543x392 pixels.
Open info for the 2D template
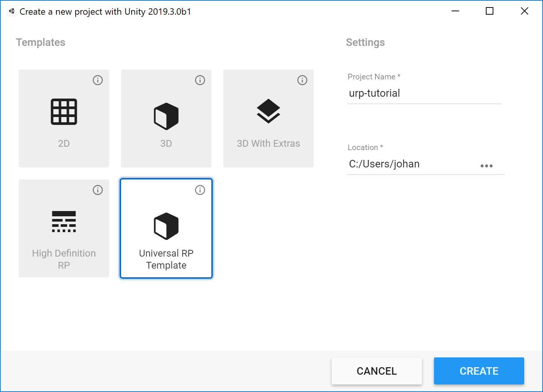point(98,80)
